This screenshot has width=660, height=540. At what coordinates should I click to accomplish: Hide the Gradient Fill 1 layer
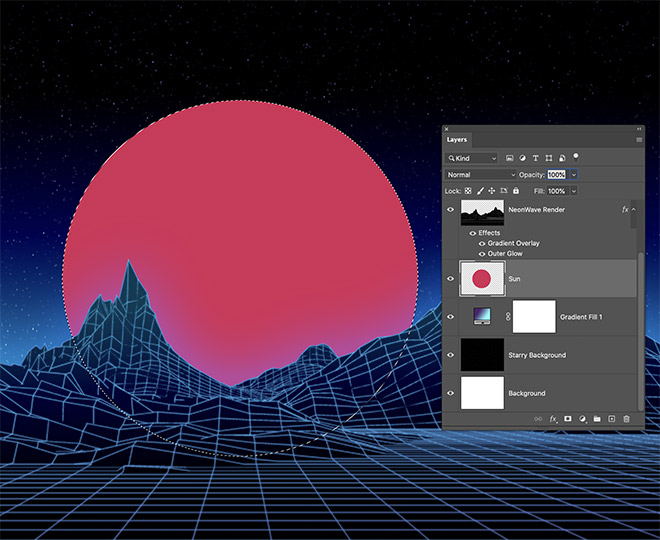pos(450,317)
